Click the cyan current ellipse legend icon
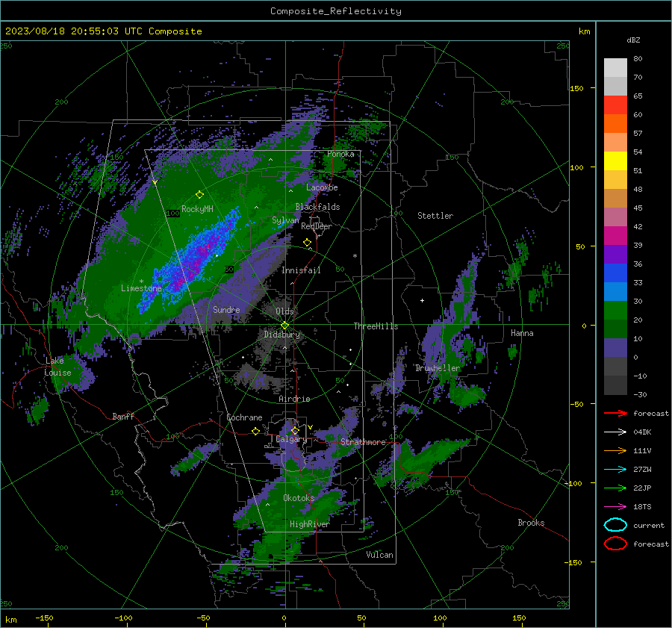Viewport: 672px width, 628px height. (x=615, y=525)
